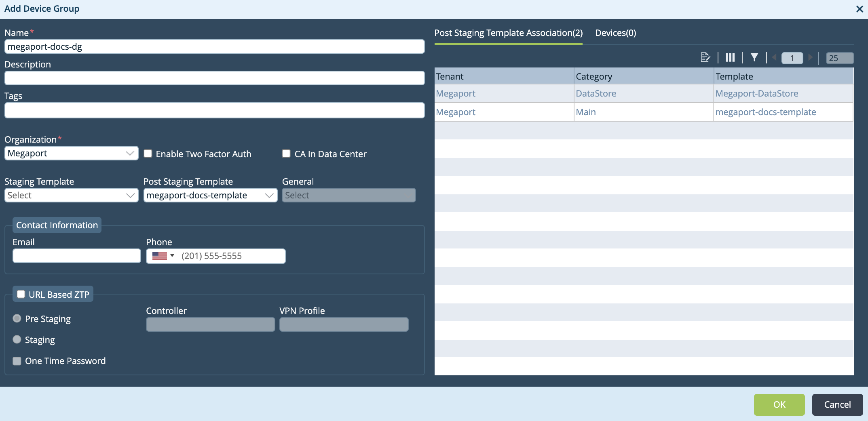Open the phone country flag selector

click(163, 256)
